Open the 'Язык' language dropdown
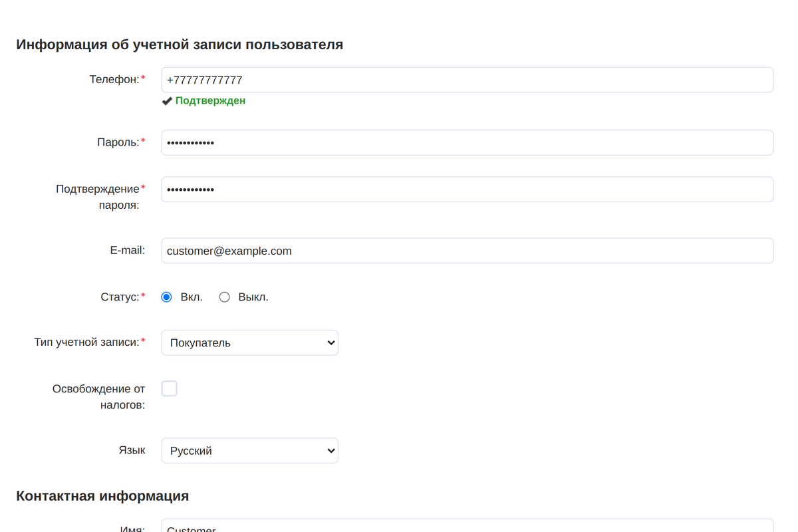 point(249,450)
